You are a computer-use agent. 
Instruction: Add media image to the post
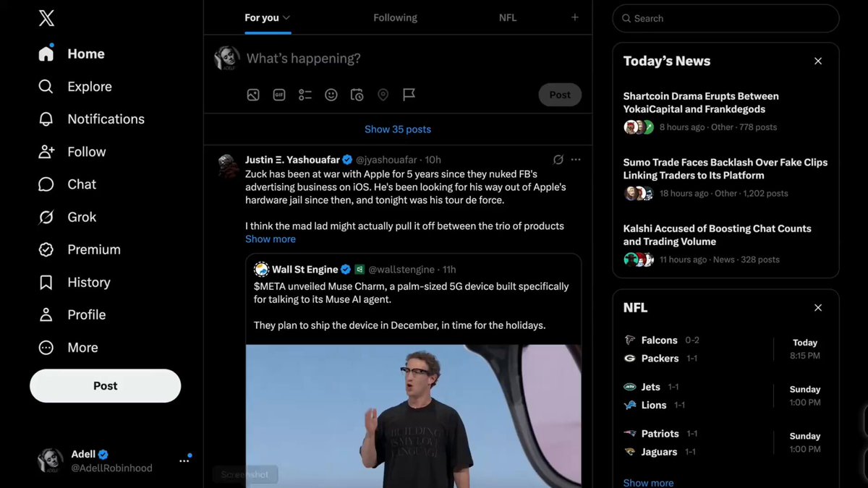coord(253,95)
